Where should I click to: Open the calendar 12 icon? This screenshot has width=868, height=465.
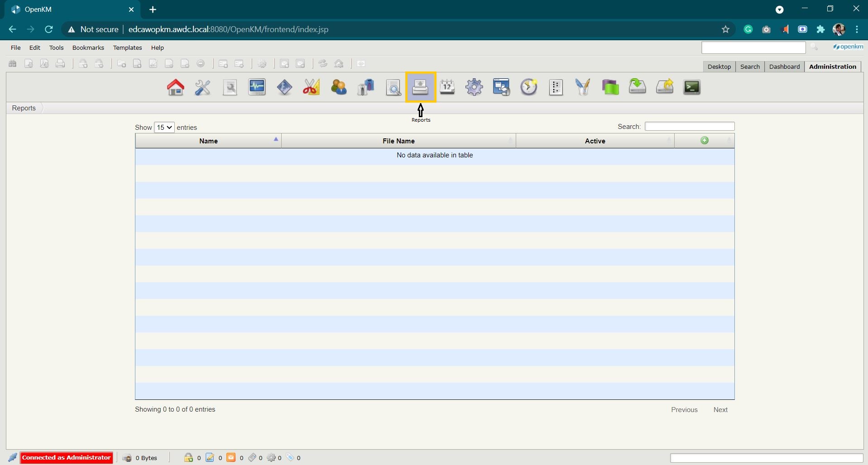(x=447, y=87)
